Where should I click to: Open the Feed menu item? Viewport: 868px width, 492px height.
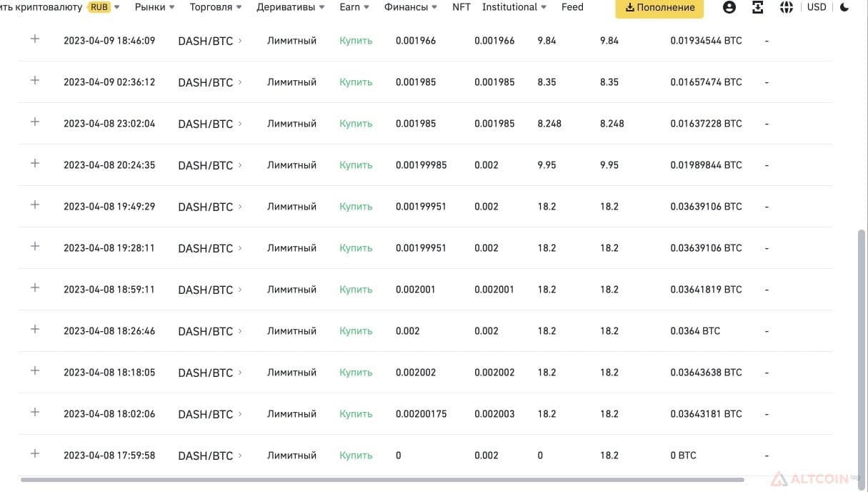tap(572, 7)
